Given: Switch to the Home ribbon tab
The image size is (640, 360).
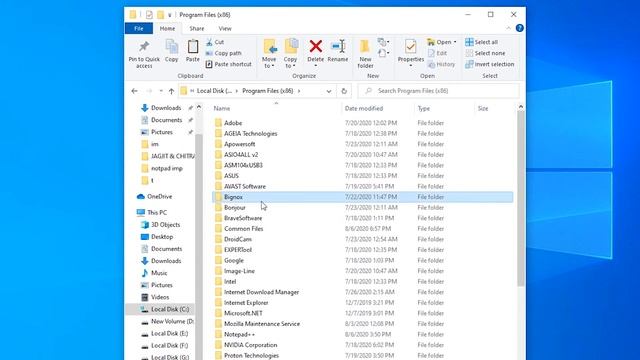Looking at the screenshot, I should (167, 28).
